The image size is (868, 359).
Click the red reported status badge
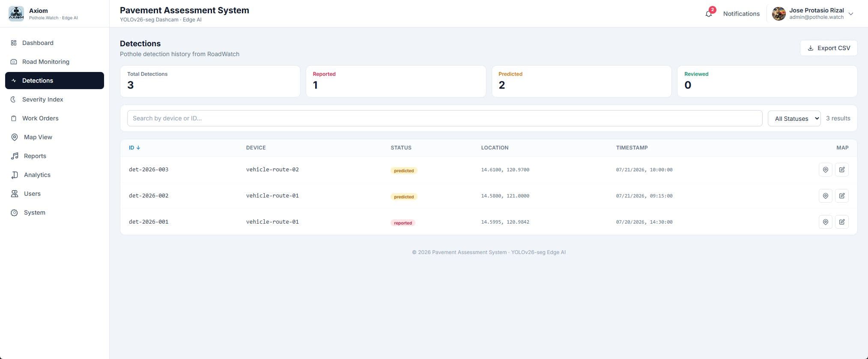(403, 223)
